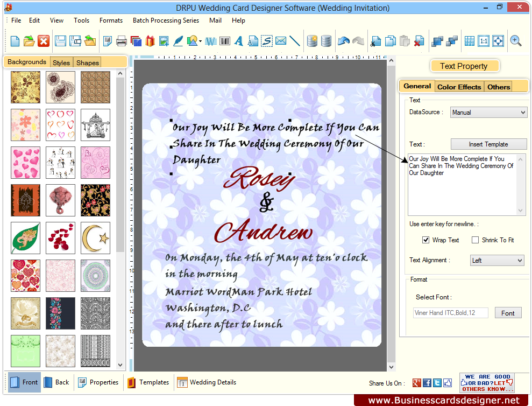Click the Front side button
532x406 pixels.
point(24,382)
